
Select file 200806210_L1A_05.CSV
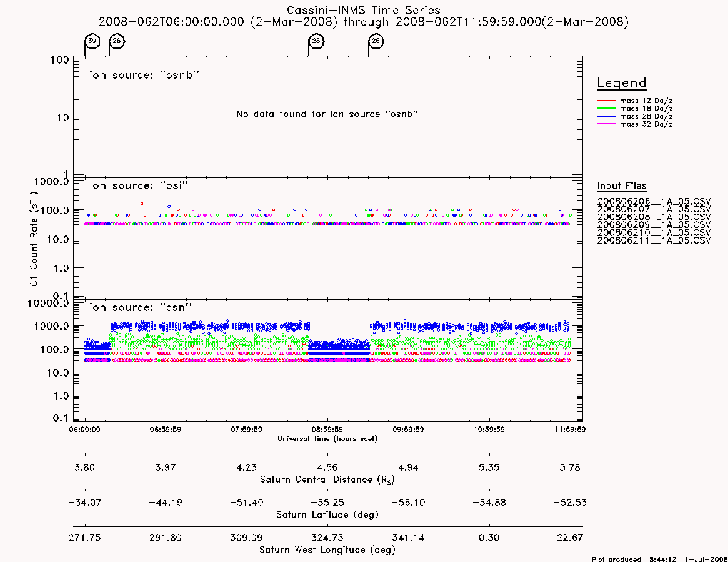tap(654, 233)
